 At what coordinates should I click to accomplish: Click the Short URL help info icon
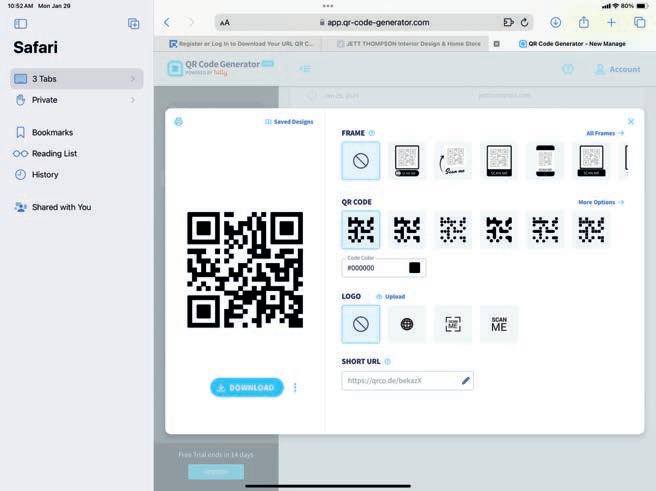[x=387, y=361]
